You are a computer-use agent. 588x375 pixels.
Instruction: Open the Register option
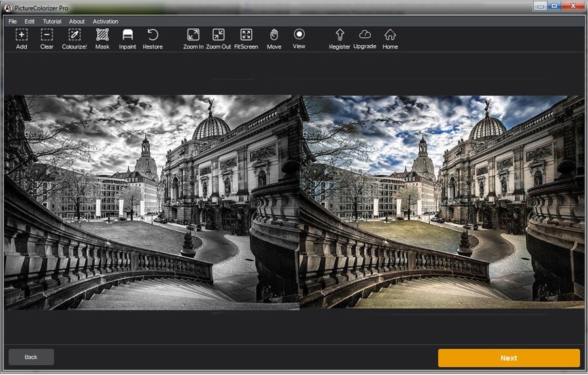coord(339,39)
